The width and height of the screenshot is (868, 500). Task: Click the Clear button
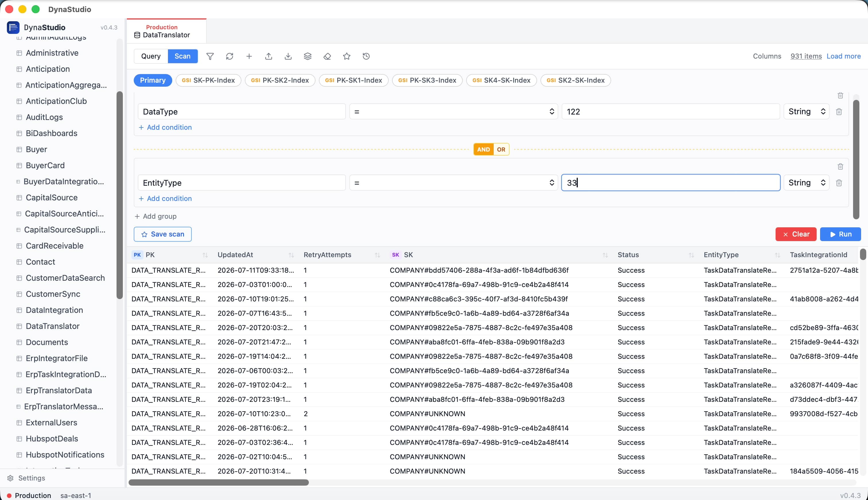tap(796, 234)
